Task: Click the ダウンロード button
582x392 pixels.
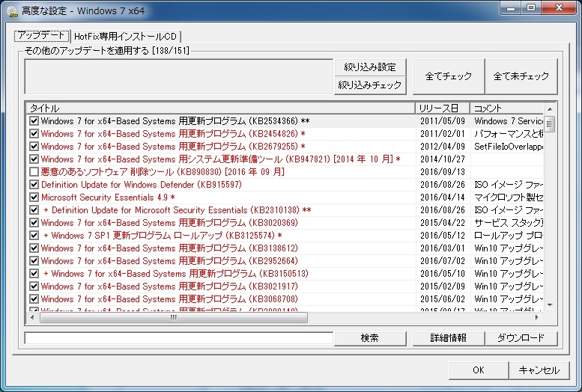Action: tap(521, 338)
